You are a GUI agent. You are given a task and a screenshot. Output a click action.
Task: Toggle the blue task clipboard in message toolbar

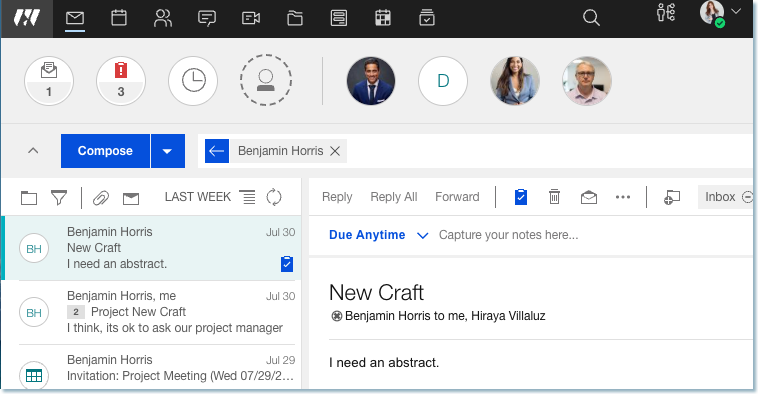521,197
